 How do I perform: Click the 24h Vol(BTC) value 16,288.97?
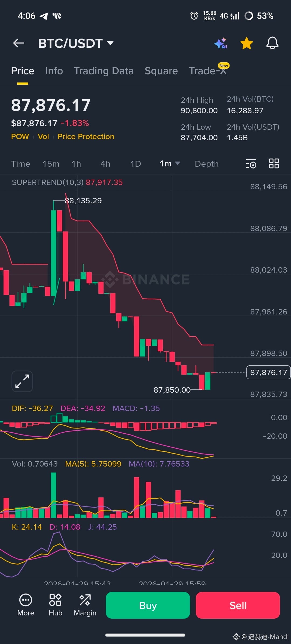(245, 111)
